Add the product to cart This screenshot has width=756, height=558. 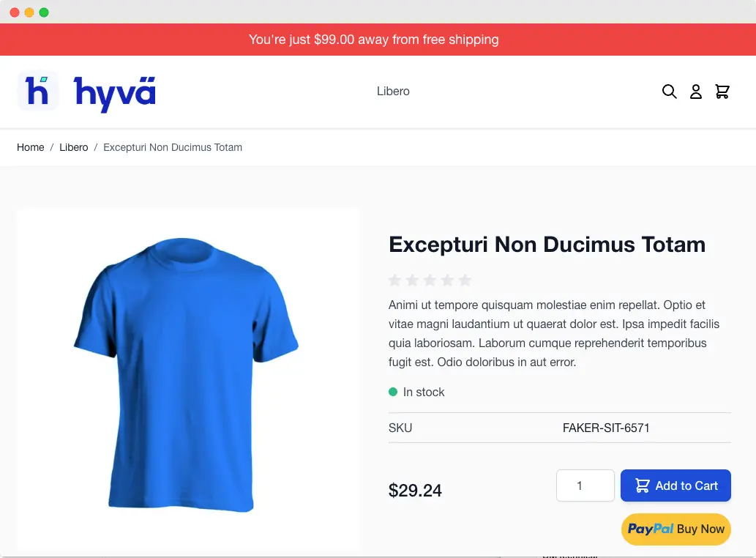click(x=675, y=486)
